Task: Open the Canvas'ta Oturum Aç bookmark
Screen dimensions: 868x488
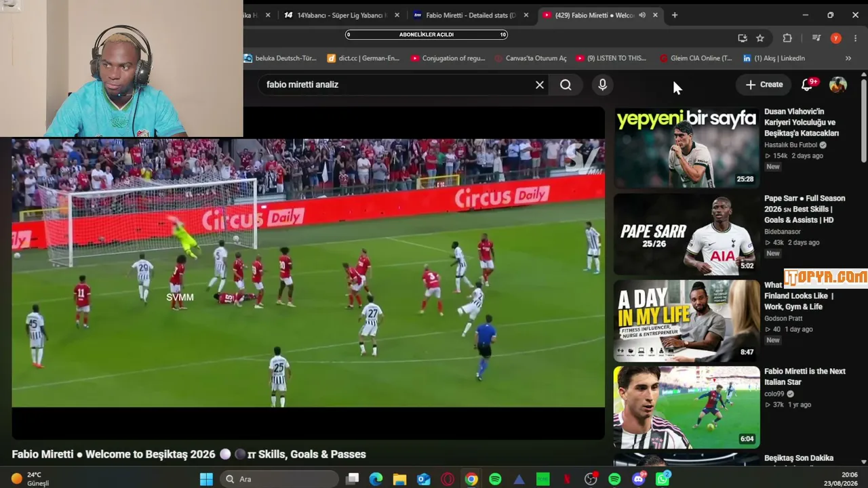Action: (x=530, y=58)
